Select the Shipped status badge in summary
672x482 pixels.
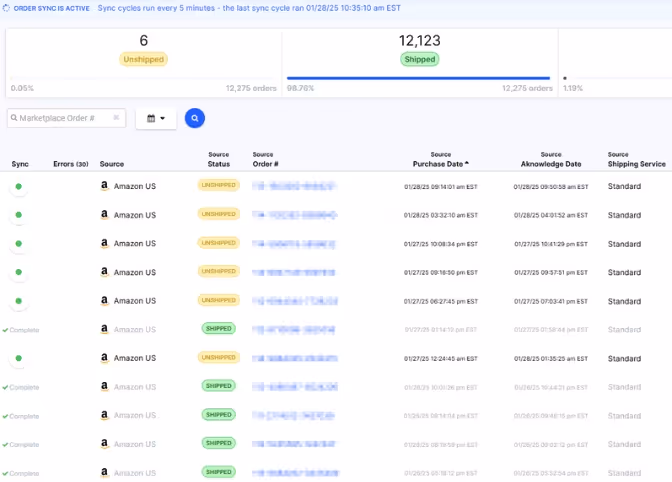point(420,59)
